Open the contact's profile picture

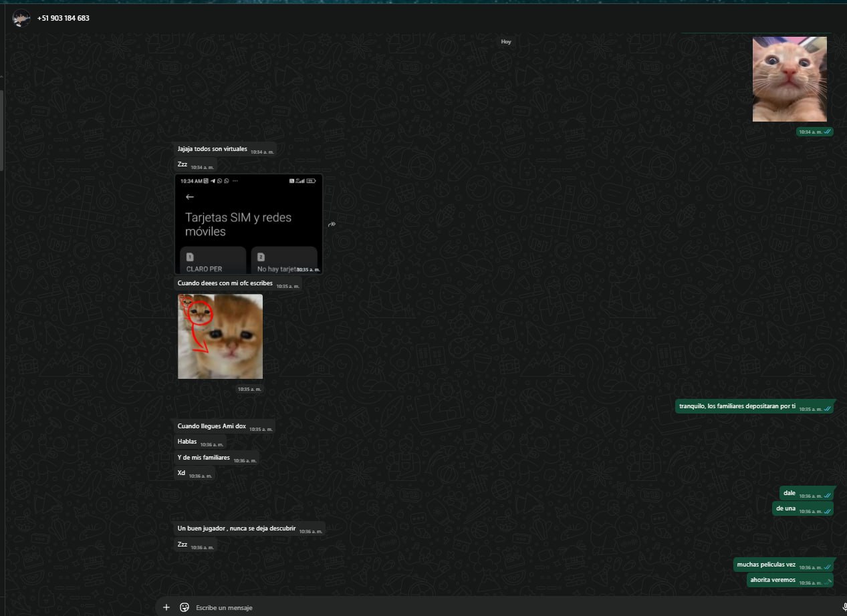click(21, 18)
